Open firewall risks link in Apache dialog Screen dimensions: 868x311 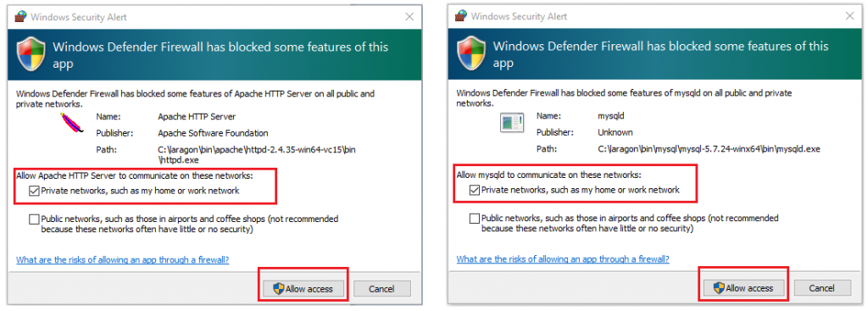(122, 259)
